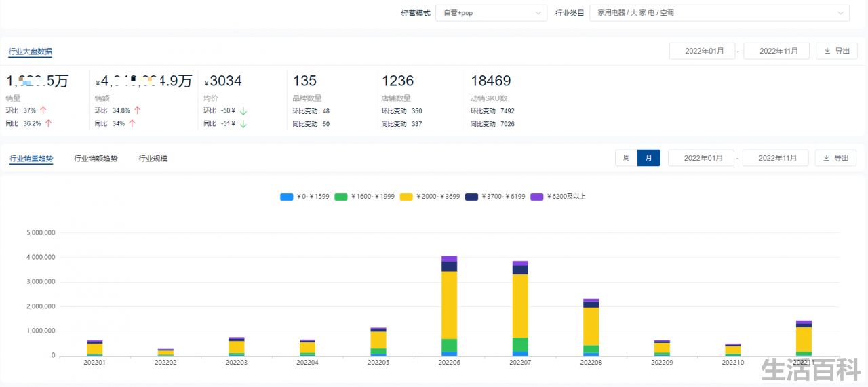Screen dimensions: 868x387
Task: Click red up arrow beside 销额 环比 34.8%
Action: coord(137,110)
